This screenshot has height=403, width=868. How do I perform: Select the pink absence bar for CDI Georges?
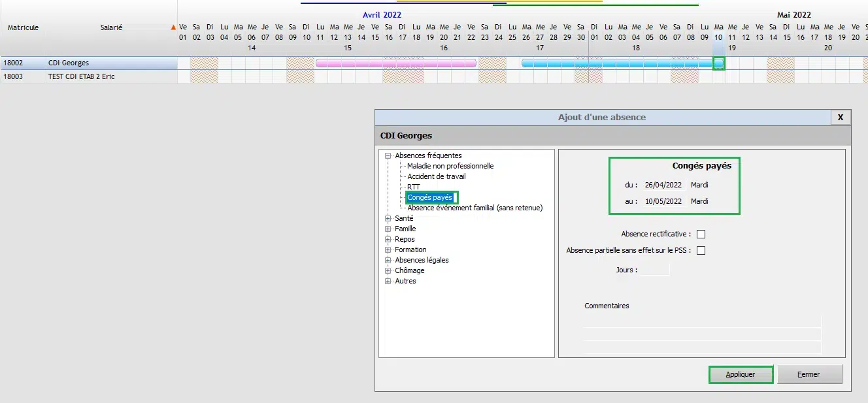click(x=395, y=63)
